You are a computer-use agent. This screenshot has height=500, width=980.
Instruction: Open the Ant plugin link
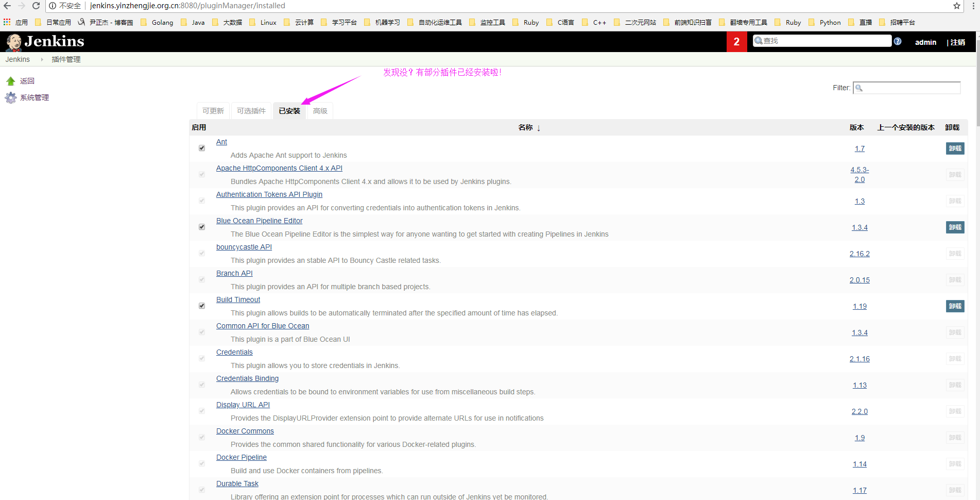(x=221, y=142)
